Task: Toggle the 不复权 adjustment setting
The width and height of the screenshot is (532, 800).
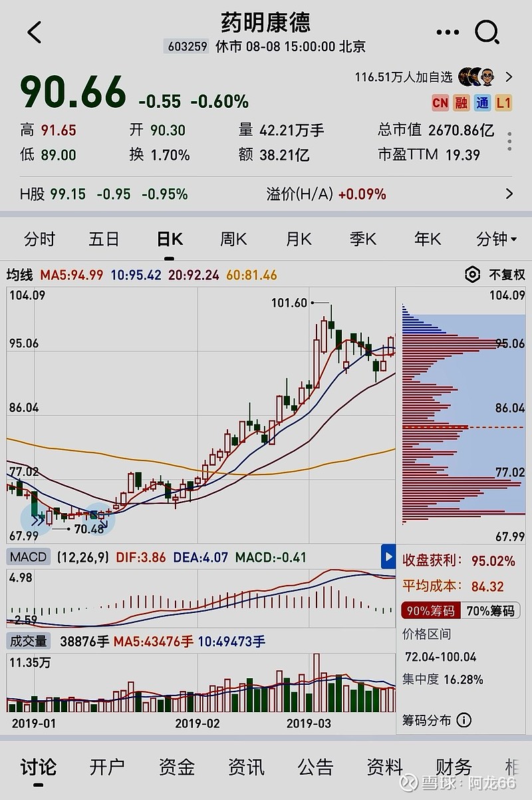Action: 507,274
